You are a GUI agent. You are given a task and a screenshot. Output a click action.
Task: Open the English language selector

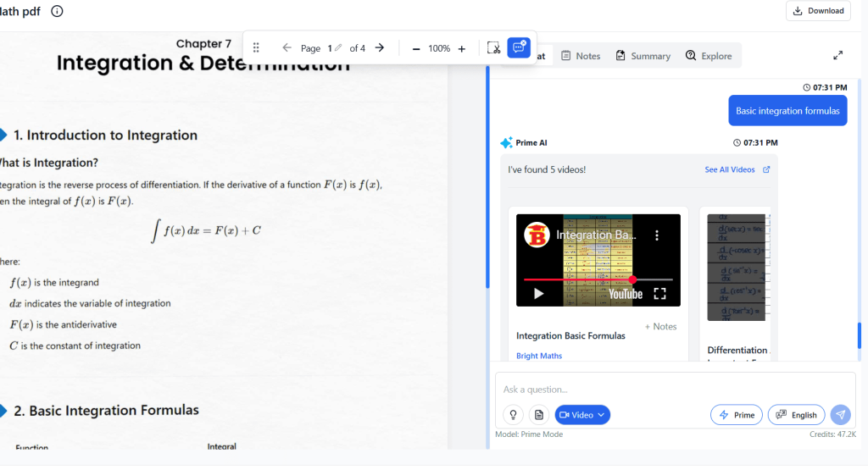tap(796, 415)
